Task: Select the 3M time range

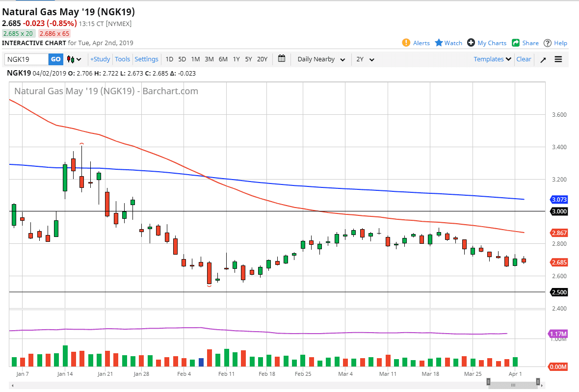Action: (x=209, y=59)
